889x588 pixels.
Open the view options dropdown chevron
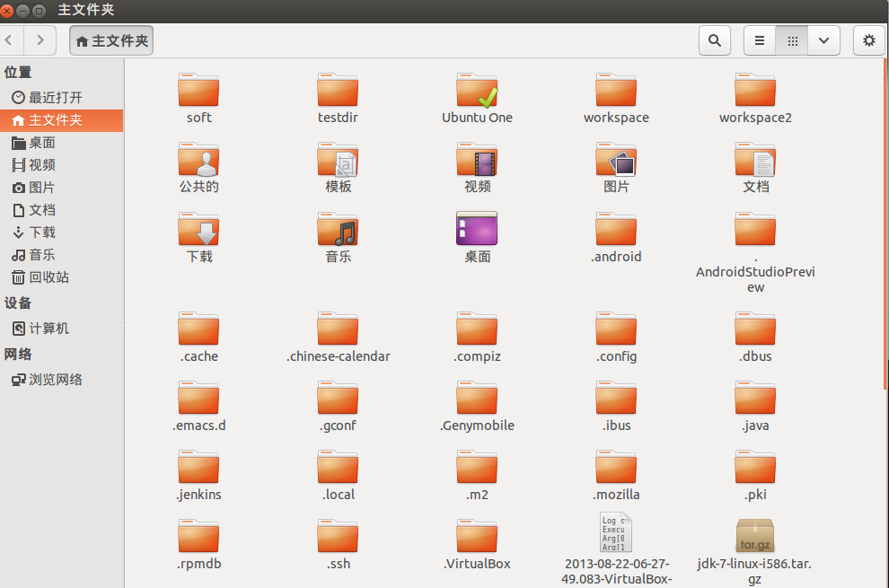[x=823, y=40]
